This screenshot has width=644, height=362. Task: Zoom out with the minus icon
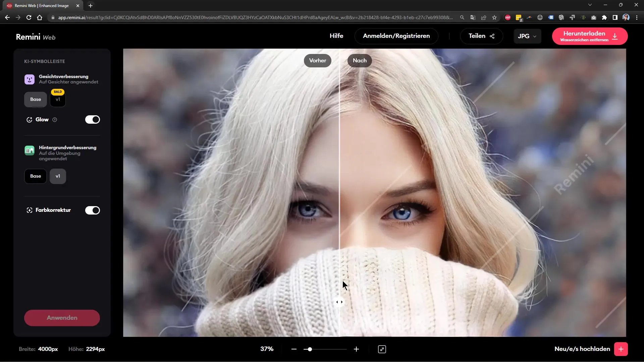point(294,349)
